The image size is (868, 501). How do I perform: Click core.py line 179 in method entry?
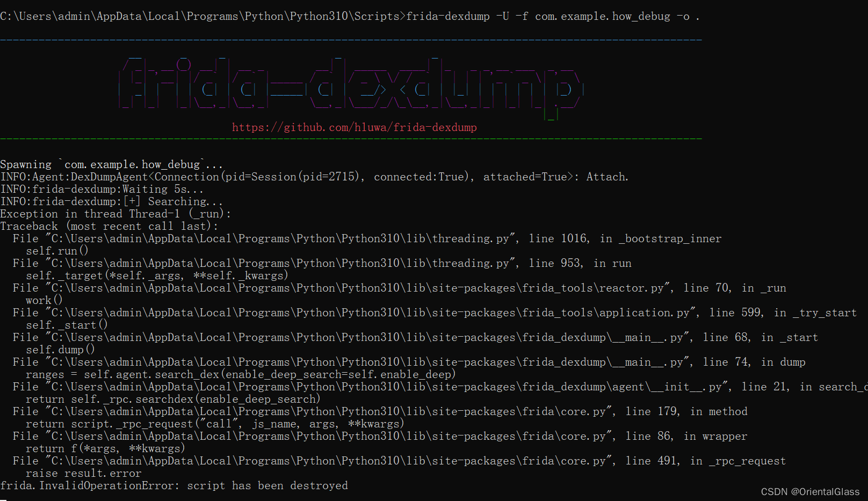380,411
